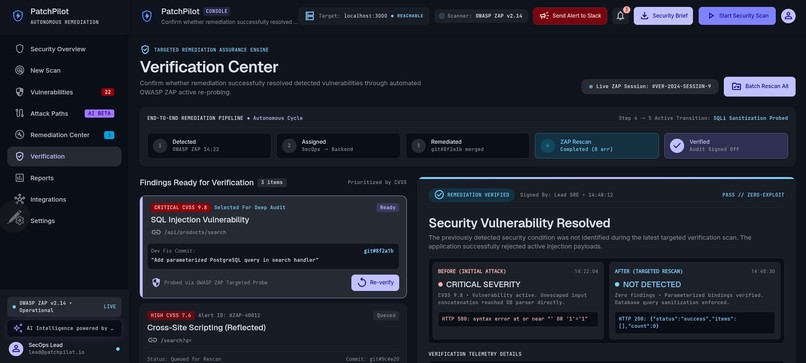Click the OWASP ZAP v2.14 Operational status
The image size is (806, 363).
pos(64,306)
